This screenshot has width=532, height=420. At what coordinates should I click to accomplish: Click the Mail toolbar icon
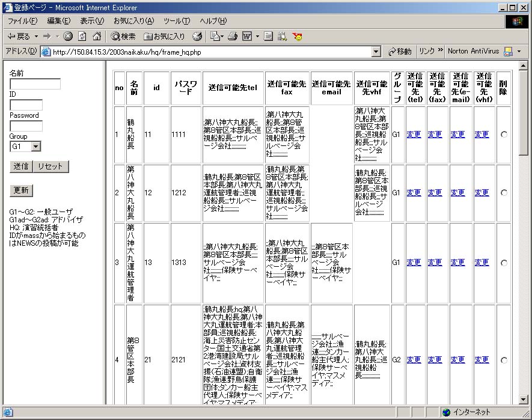215,36
